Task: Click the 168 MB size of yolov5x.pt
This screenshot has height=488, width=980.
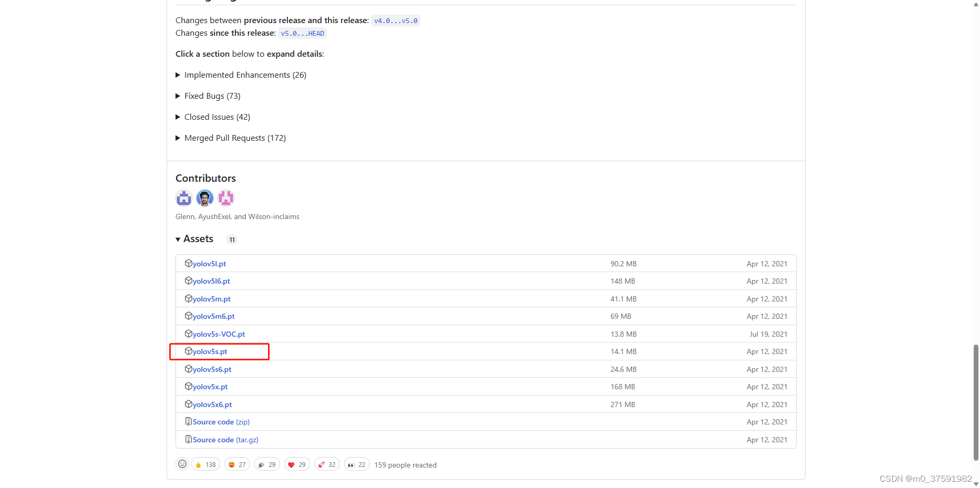Action: [x=623, y=387]
